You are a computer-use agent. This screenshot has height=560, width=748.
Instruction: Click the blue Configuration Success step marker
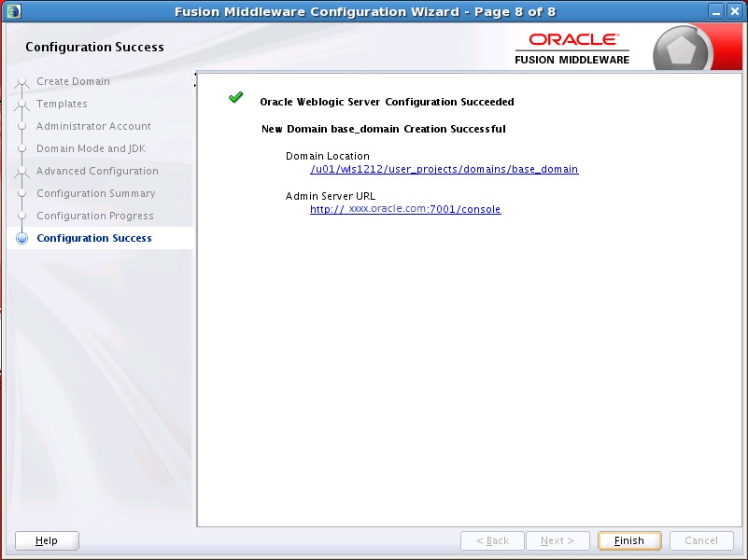[x=21, y=238]
